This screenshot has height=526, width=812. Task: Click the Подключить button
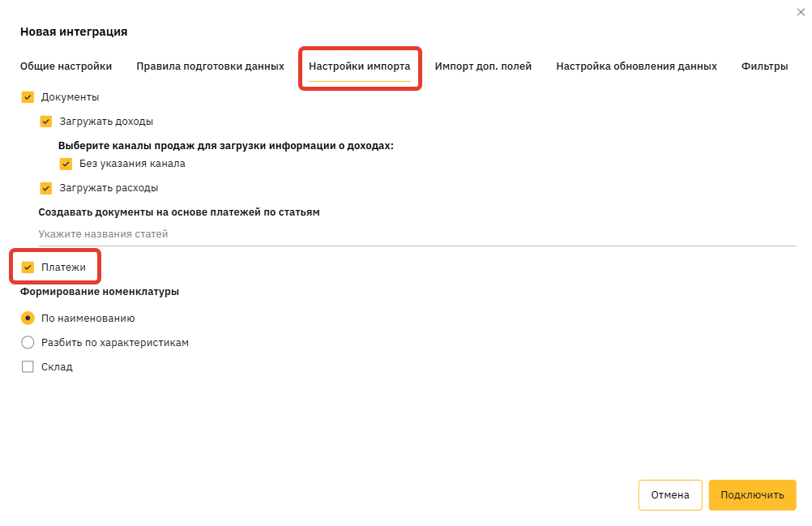point(752,495)
